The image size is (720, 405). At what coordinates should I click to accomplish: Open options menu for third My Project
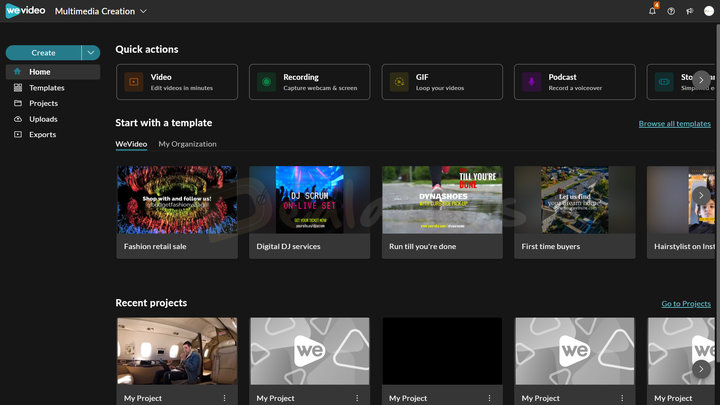pos(489,398)
